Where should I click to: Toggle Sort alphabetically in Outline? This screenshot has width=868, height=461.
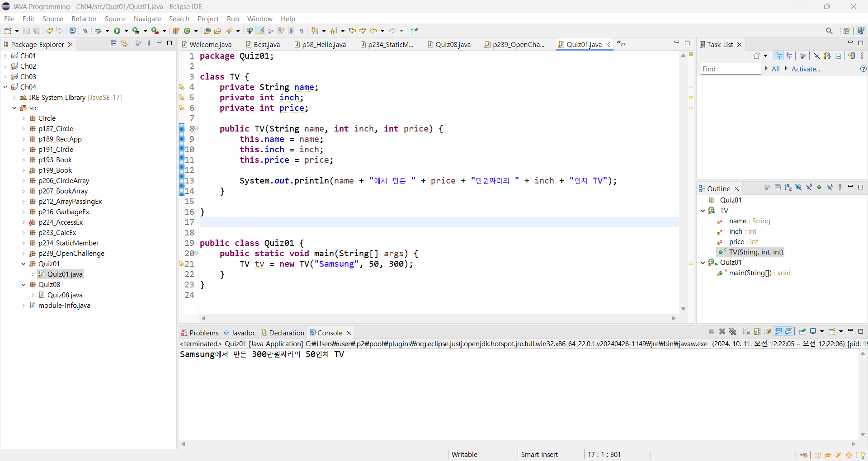coord(788,188)
